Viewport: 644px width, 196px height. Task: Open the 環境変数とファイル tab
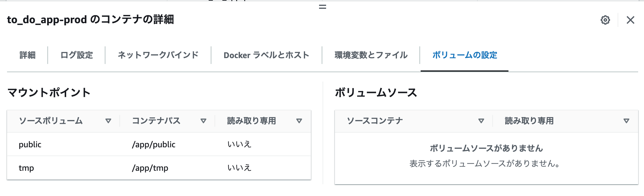pyautogui.click(x=371, y=55)
